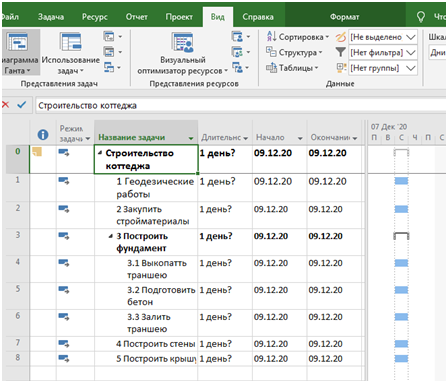
Task: Switch to the Формат tab
Action: tap(344, 17)
